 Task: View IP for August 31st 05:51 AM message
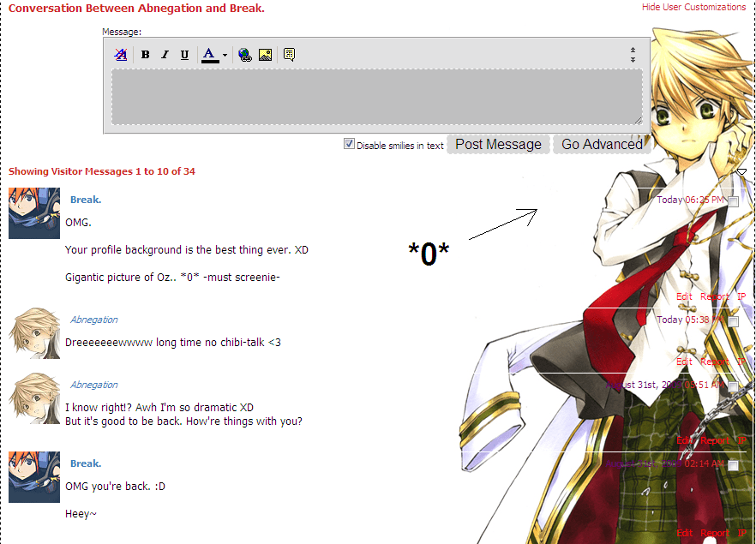[x=741, y=440]
